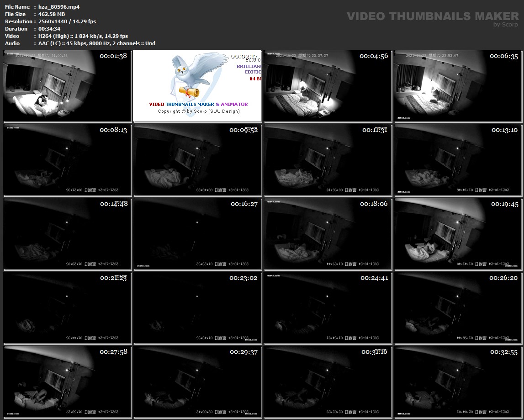Select the thumbnail stamped 00:06:35
Image resolution: width=524 pixels, height=420 pixels.
click(x=458, y=85)
